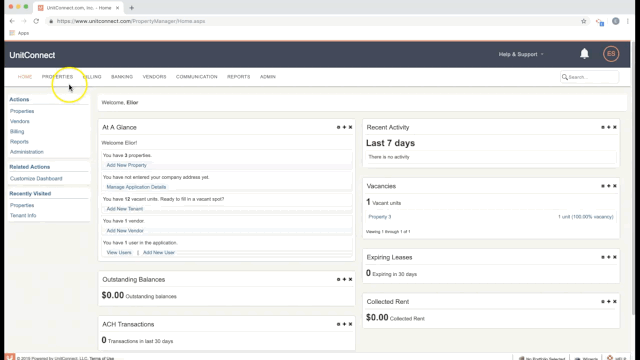Open settings gear on ACH Transactions widget
640x360 pixels.
(x=338, y=324)
